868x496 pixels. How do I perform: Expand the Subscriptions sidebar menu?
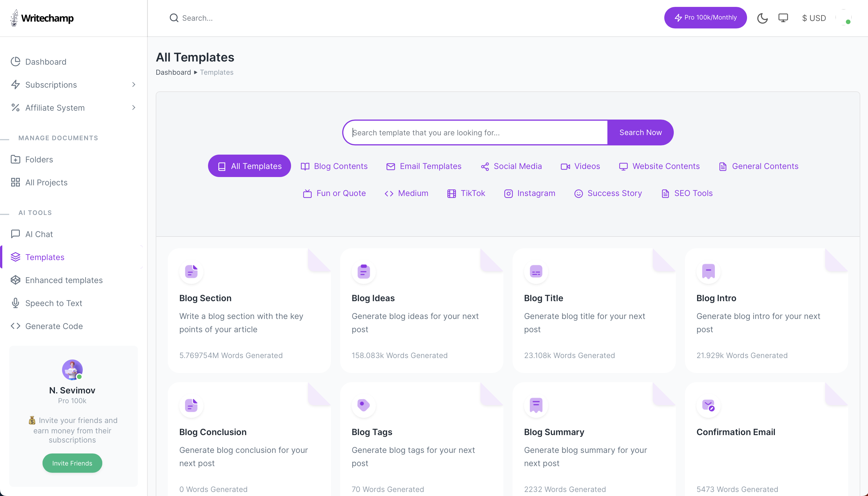point(51,84)
